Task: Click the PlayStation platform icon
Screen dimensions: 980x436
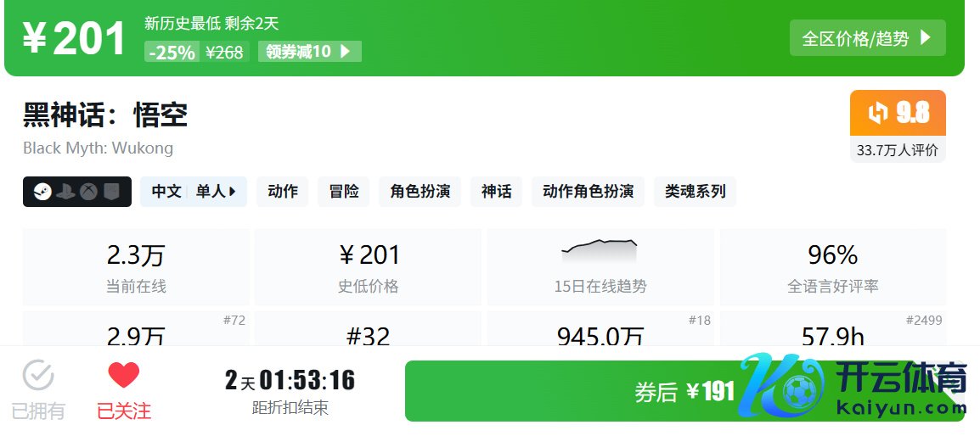Action: point(65,192)
